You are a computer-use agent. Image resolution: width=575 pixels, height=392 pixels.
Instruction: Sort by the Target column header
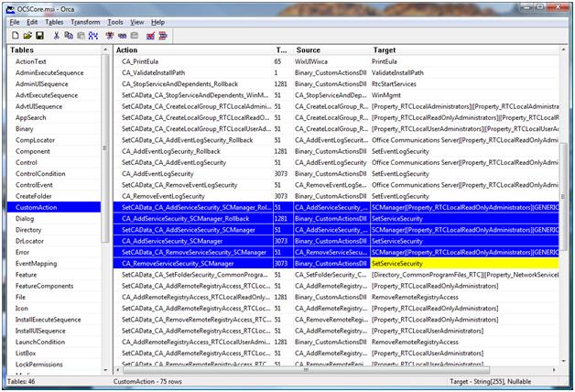(464, 49)
